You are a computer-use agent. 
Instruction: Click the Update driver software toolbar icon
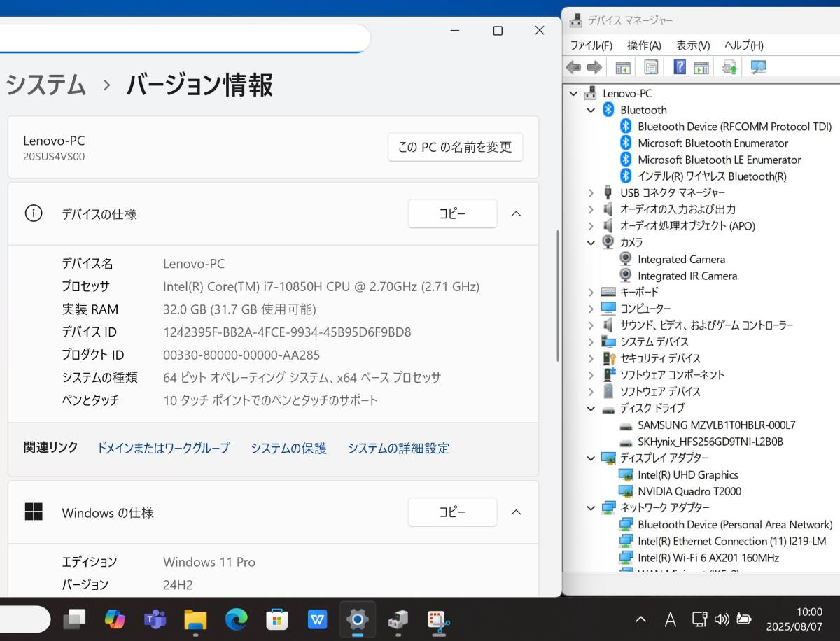tap(730, 67)
